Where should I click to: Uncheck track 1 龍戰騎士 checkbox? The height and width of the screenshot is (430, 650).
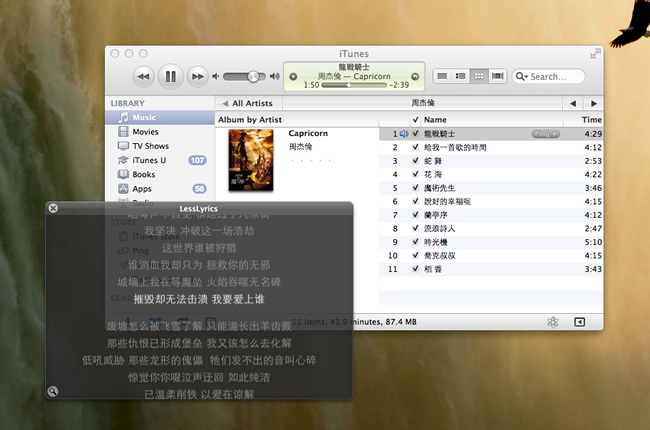coord(415,134)
